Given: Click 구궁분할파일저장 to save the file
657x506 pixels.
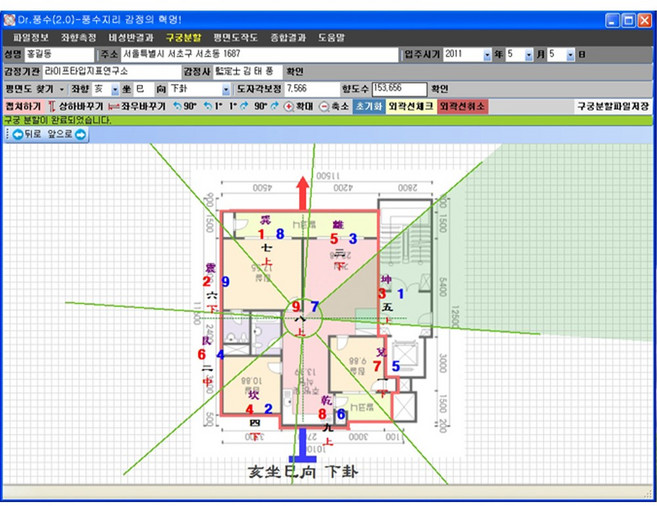Looking at the screenshot, I should coord(613,106).
